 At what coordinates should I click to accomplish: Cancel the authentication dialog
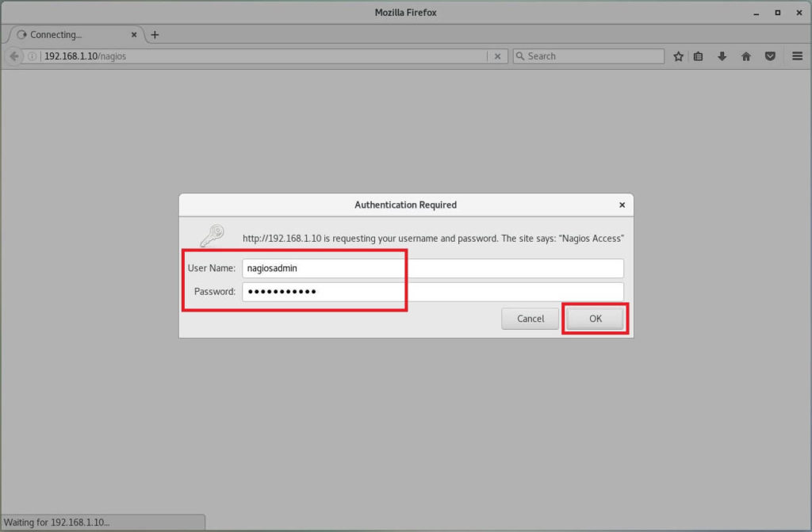(x=530, y=319)
